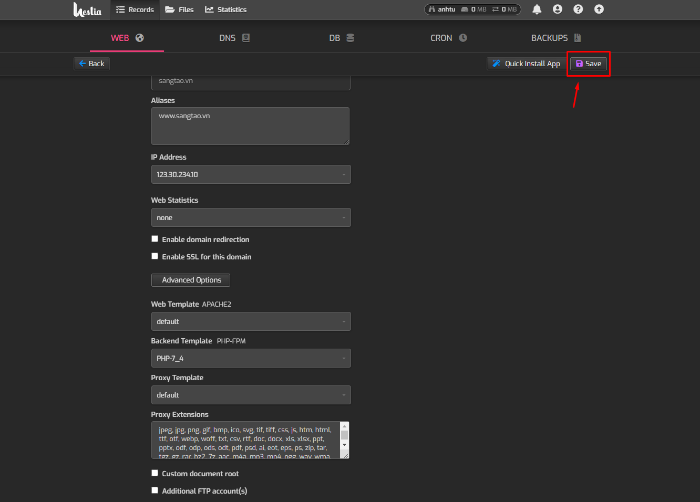Open Files in the top bar

tap(181, 9)
